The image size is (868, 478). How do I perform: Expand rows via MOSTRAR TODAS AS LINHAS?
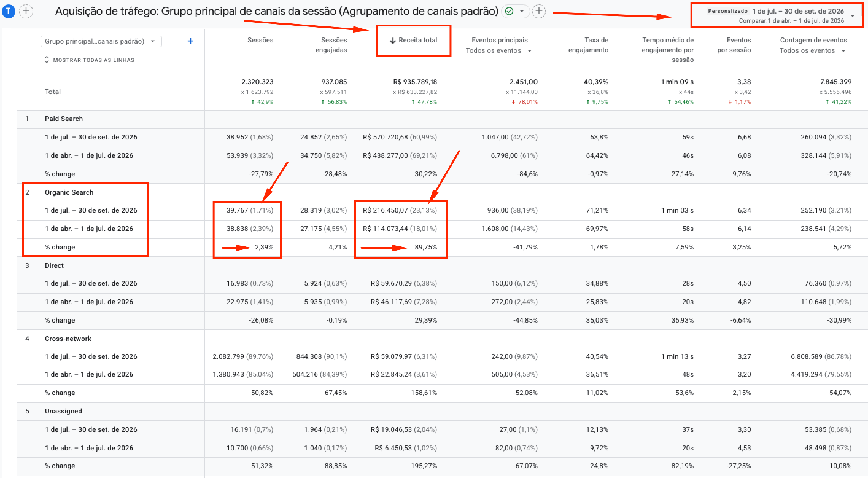click(x=90, y=60)
